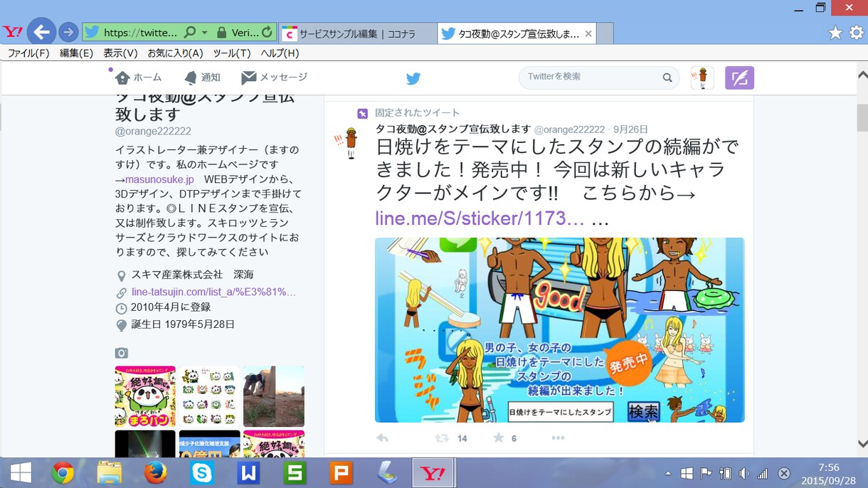Viewport: 868px width, 488px height.
Task: Open the WPS Presentation taskbar icon
Action: pos(341,473)
